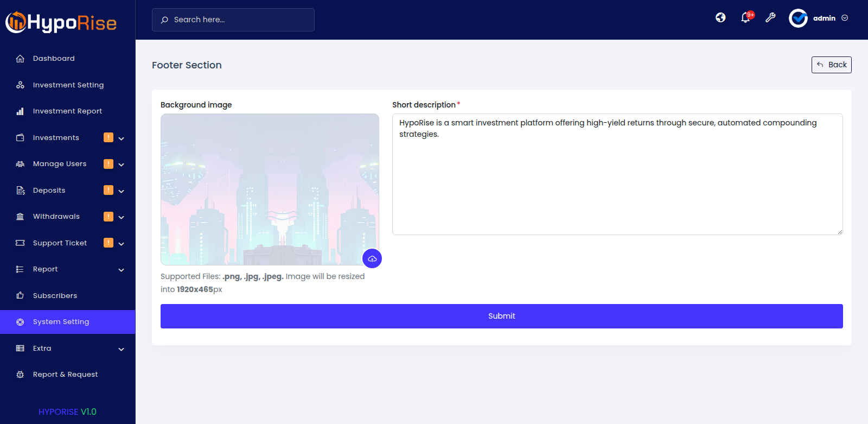Click the wrench tool icon
Screen dimensions: 868x424
tap(770, 18)
